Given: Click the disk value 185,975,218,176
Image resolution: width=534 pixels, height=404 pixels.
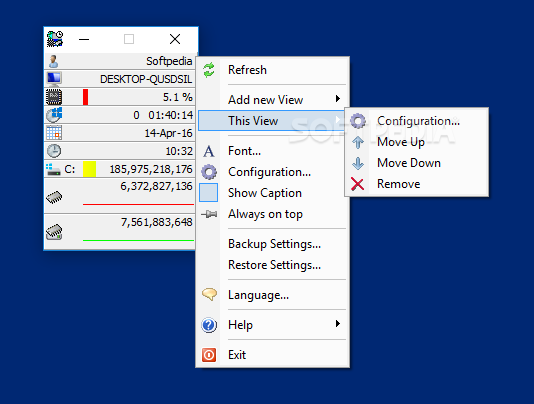Looking at the screenshot, I should click(x=151, y=169).
